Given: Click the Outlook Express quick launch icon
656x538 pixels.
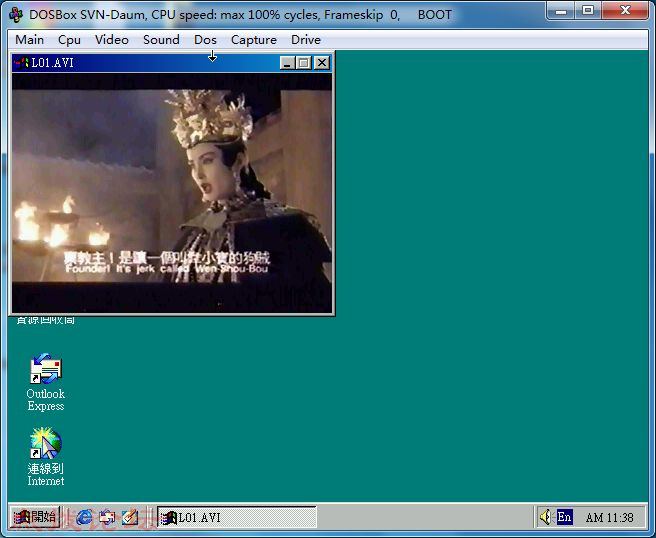Looking at the screenshot, I should (107, 518).
